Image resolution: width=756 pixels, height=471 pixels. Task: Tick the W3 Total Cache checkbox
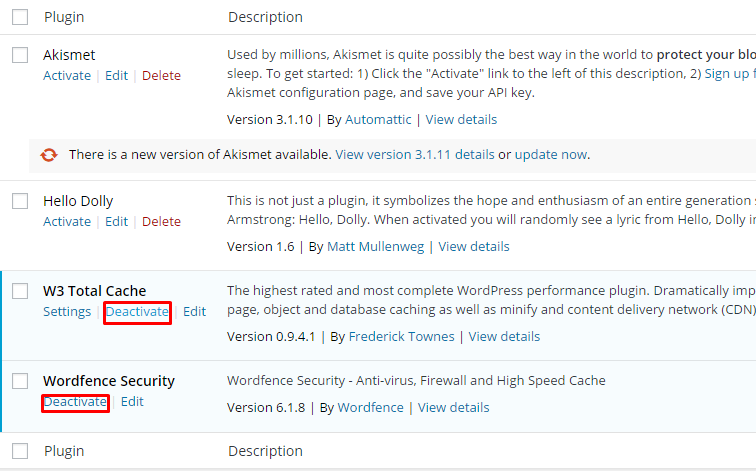coord(20,291)
